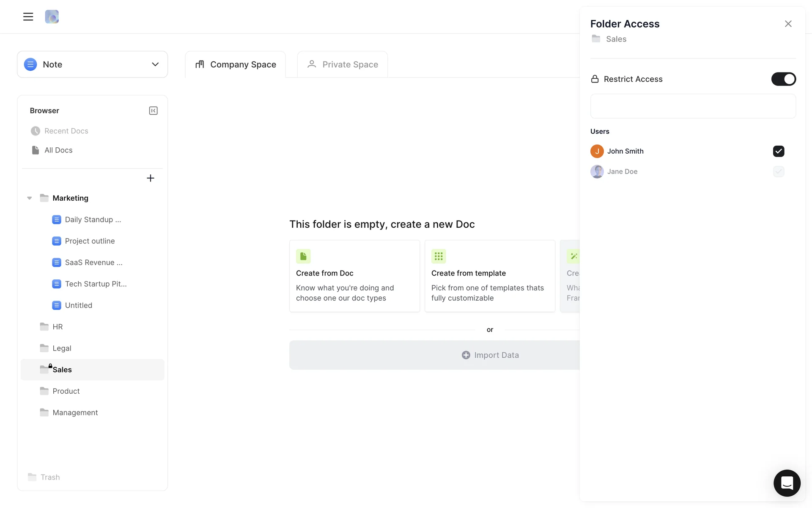
Task: Click the app logo icon
Action: (x=52, y=17)
